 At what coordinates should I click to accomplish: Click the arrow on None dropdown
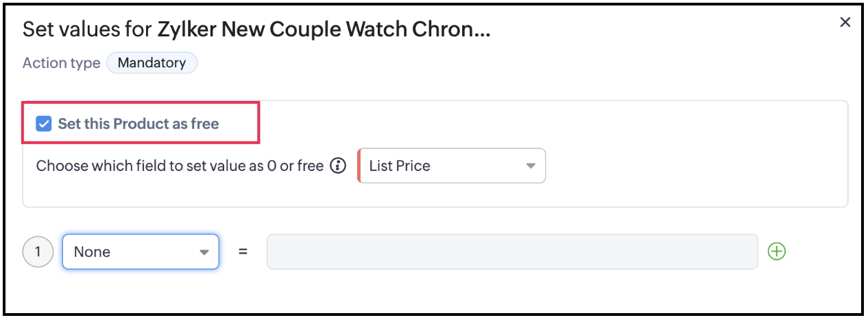tap(204, 253)
